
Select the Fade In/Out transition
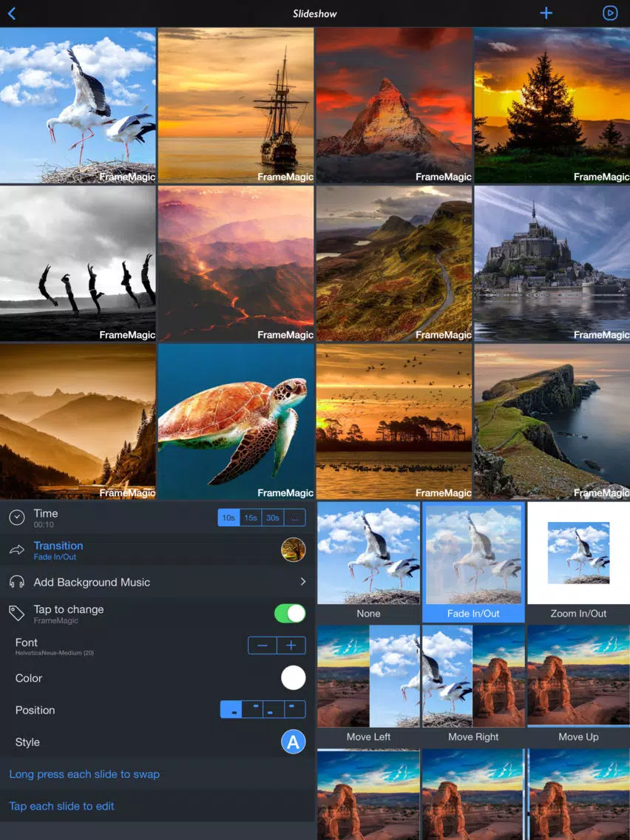click(473, 562)
